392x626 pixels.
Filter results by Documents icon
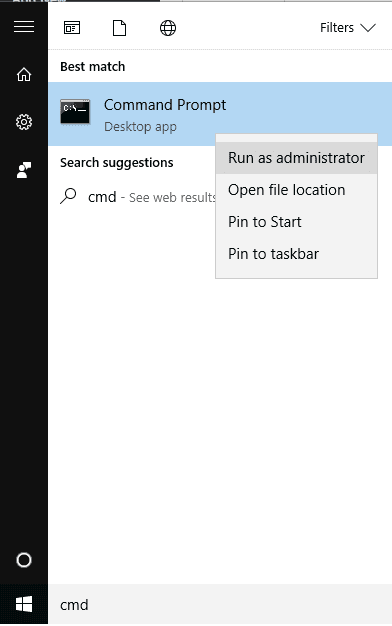(119, 28)
